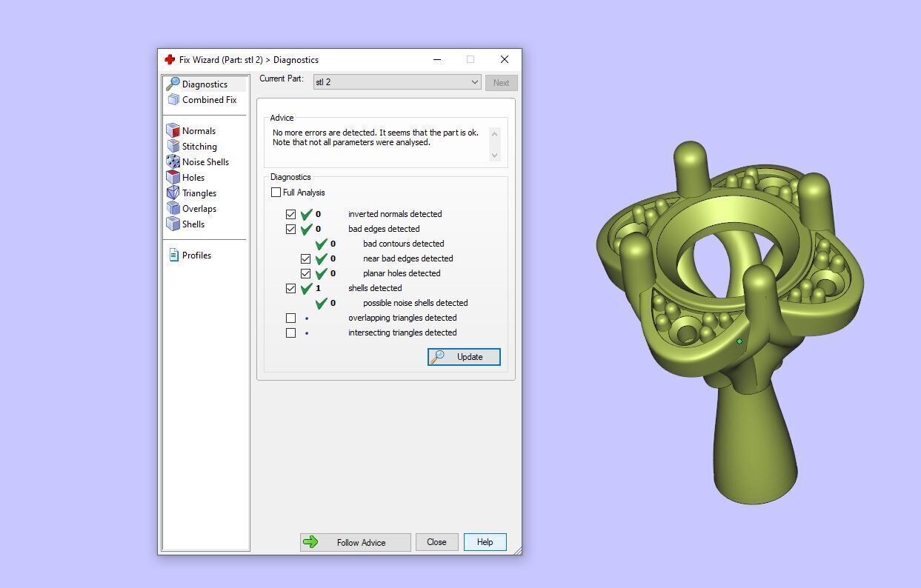The image size is (921, 588).
Task: Enable the Full Analysis checkbox
Action: point(276,193)
